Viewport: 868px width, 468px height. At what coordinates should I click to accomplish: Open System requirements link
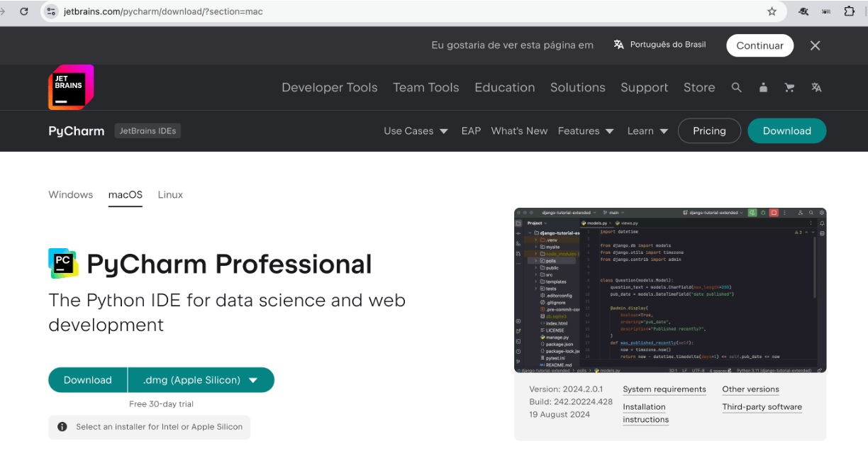(664, 389)
